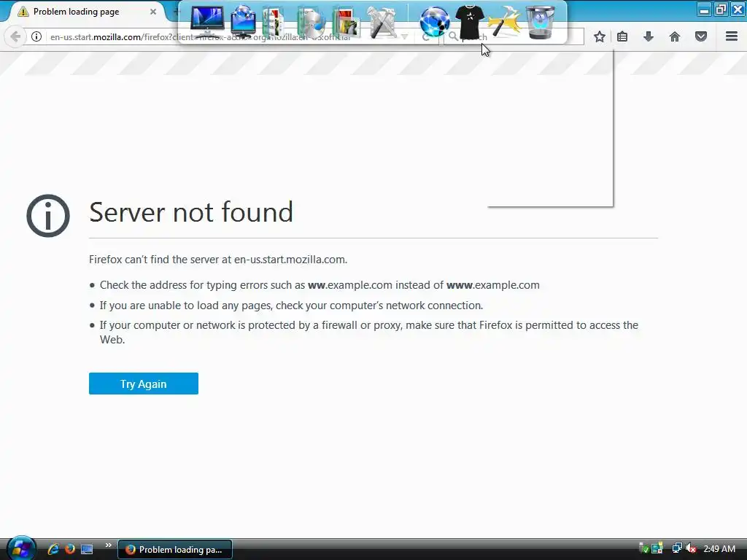
Task: Click the Pocket icon in the toolbar
Action: [x=701, y=36]
